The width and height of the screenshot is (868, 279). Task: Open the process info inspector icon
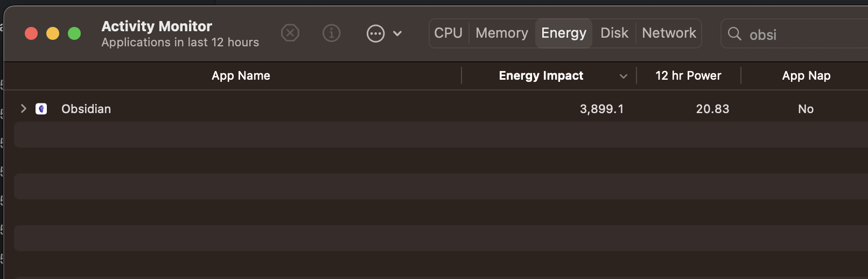point(331,33)
